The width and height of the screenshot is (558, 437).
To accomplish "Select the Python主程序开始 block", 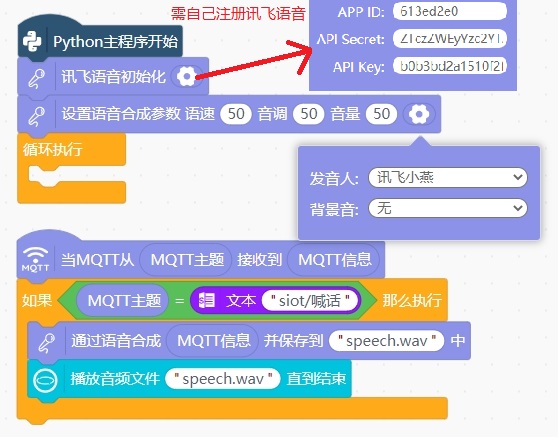I will coord(100,39).
